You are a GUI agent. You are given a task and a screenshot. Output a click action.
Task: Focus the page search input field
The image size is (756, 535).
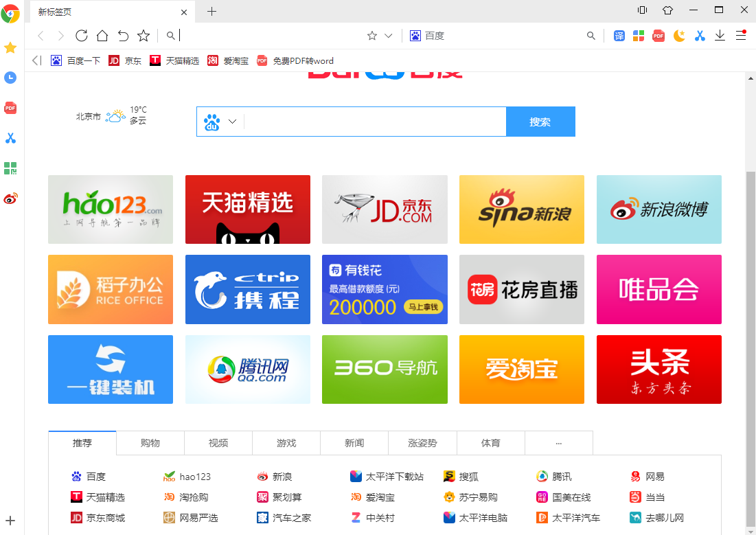click(375, 122)
